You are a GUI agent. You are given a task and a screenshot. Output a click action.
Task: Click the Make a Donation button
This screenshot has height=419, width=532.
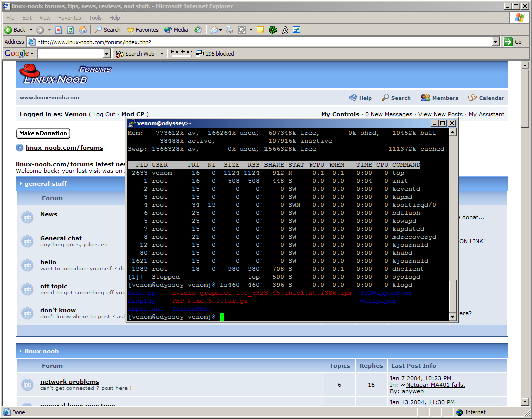pos(43,133)
